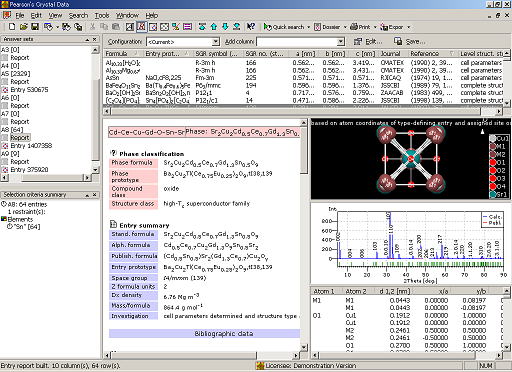Toggle the purple lines list view button
512x372 pixels.
click(x=187, y=27)
